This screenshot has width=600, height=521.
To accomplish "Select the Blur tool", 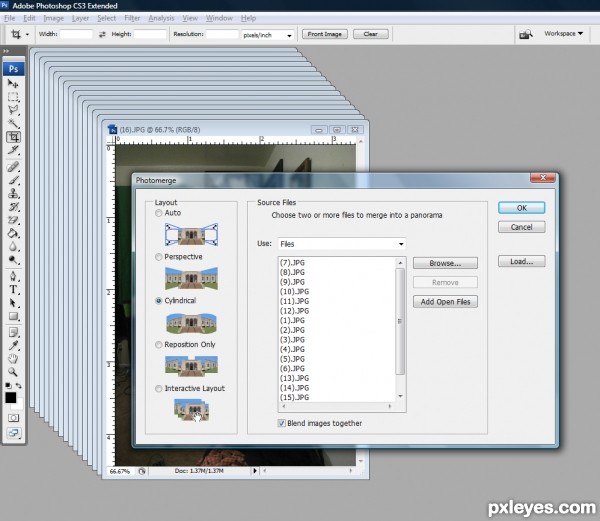I will (x=13, y=247).
